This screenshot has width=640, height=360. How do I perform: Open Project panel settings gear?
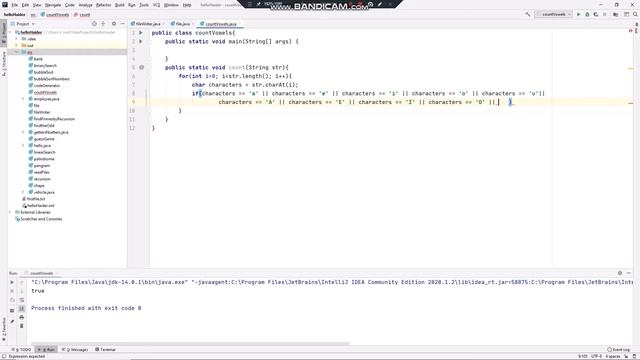(114, 24)
